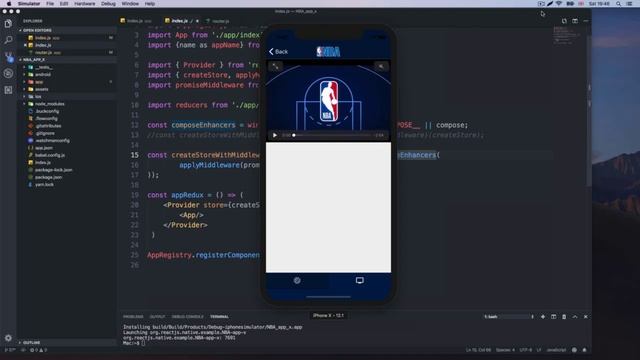The width and height of the screenshot is (640, 360).
Task: Add a new terminal with plus icon
Action: (x=543, y=317)
